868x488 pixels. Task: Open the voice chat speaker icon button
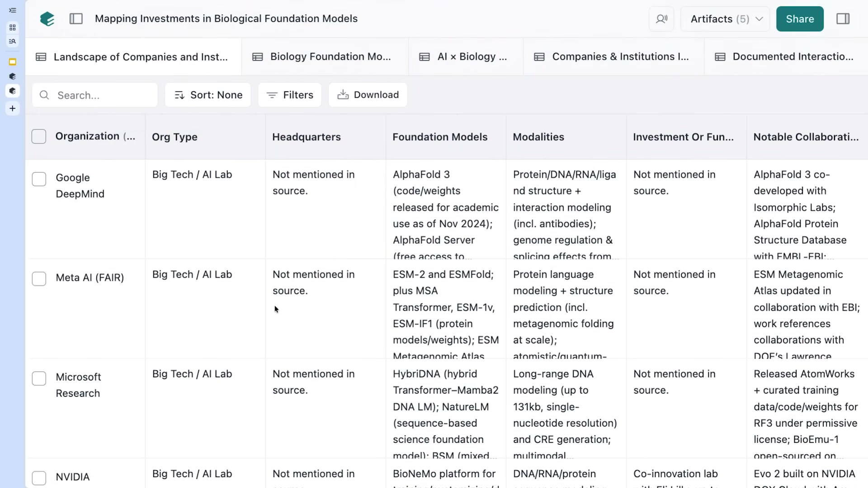[661, 19]
